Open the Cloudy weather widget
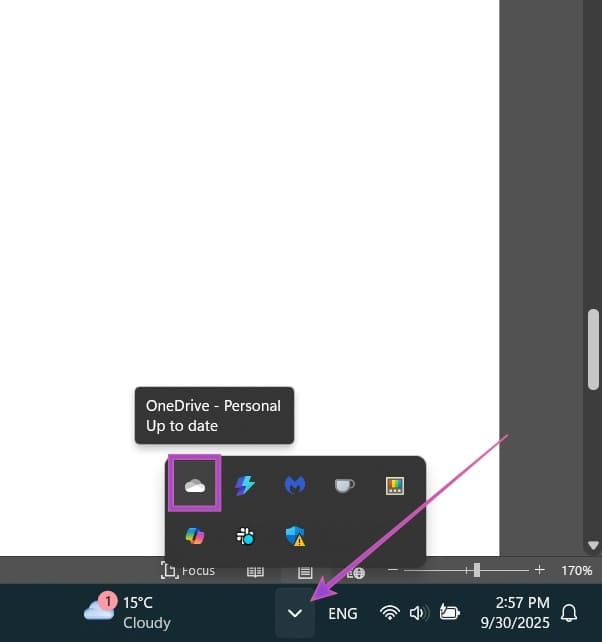The image size is (602, 642). [x=127, y=612]
